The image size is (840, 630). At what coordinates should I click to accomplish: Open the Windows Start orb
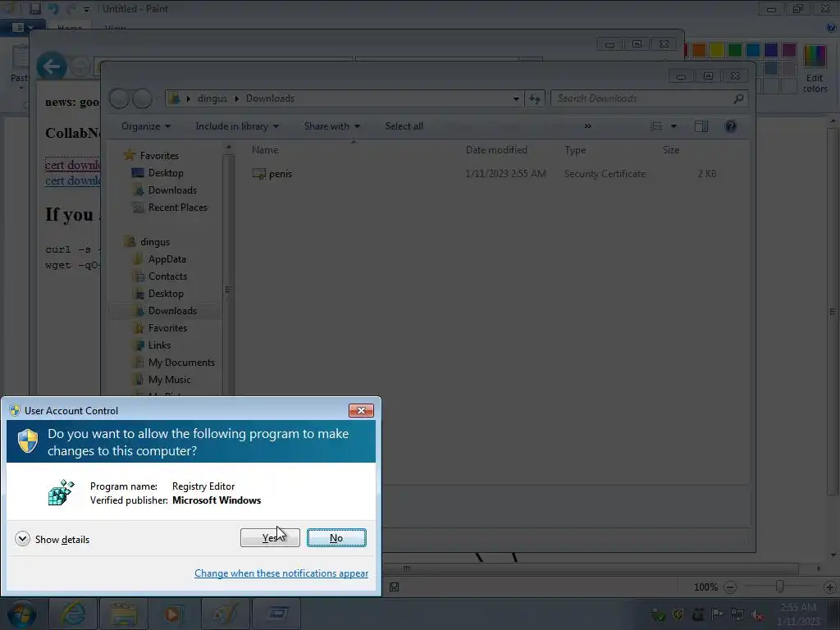pos(22,614)
